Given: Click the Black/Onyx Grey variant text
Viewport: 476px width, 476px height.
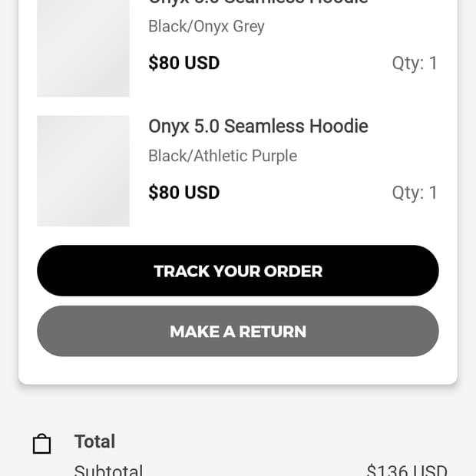Looking at the screenshot, I should [206, 26].
